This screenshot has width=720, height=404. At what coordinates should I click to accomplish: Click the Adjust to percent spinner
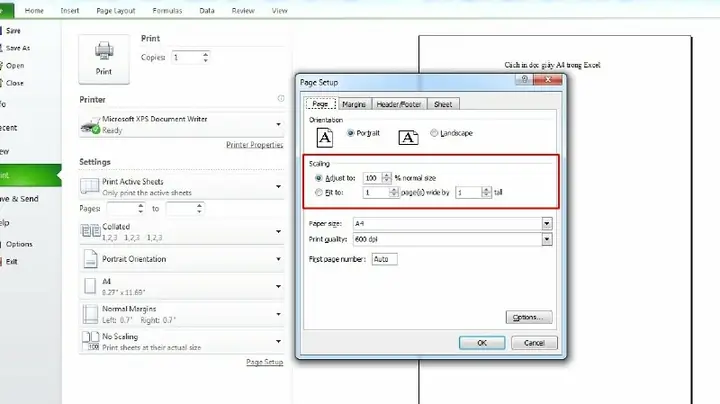[387, 178]
